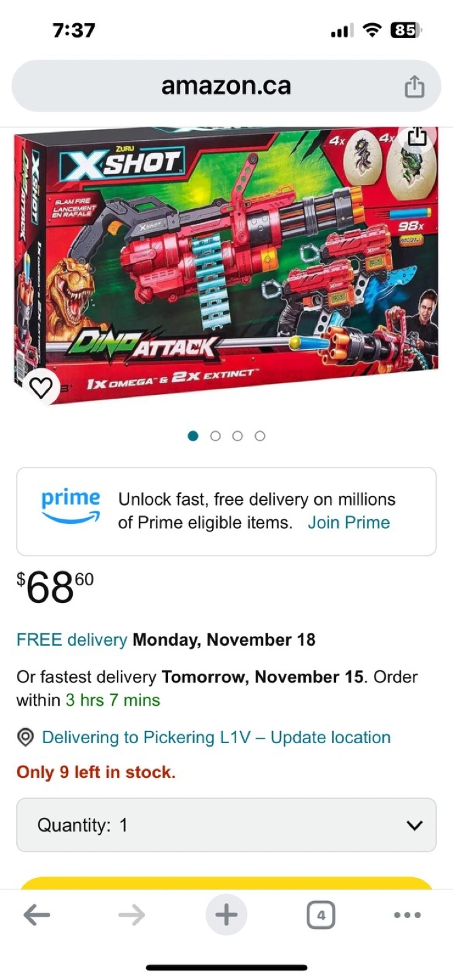453x980 pixels.
Task: Tap the share icon over product image
Action: coord(417,136)
